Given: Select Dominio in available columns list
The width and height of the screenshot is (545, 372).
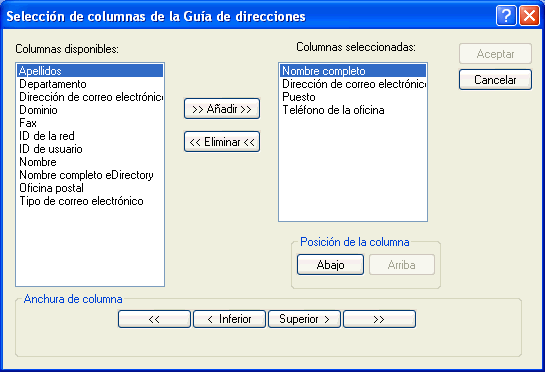Looking at the screenshot, I should click(x=90, y=110).
